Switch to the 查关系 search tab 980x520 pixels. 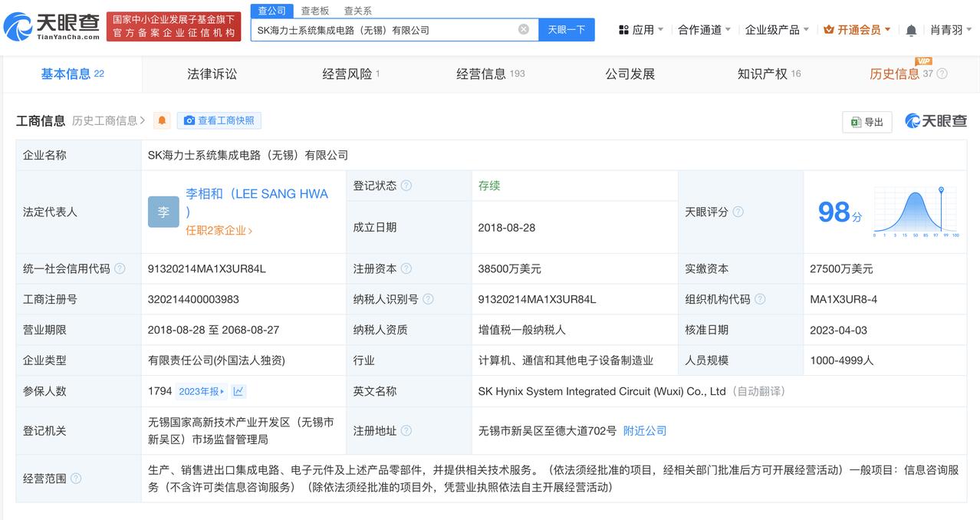(357, 11)
